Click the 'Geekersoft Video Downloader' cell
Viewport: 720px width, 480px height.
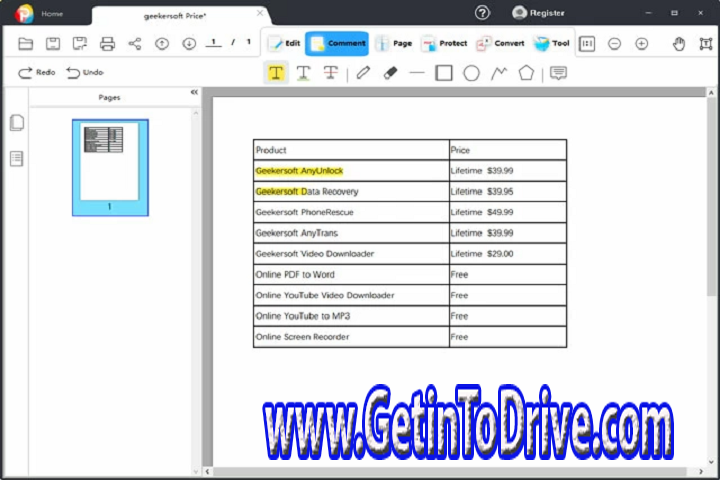351,254
